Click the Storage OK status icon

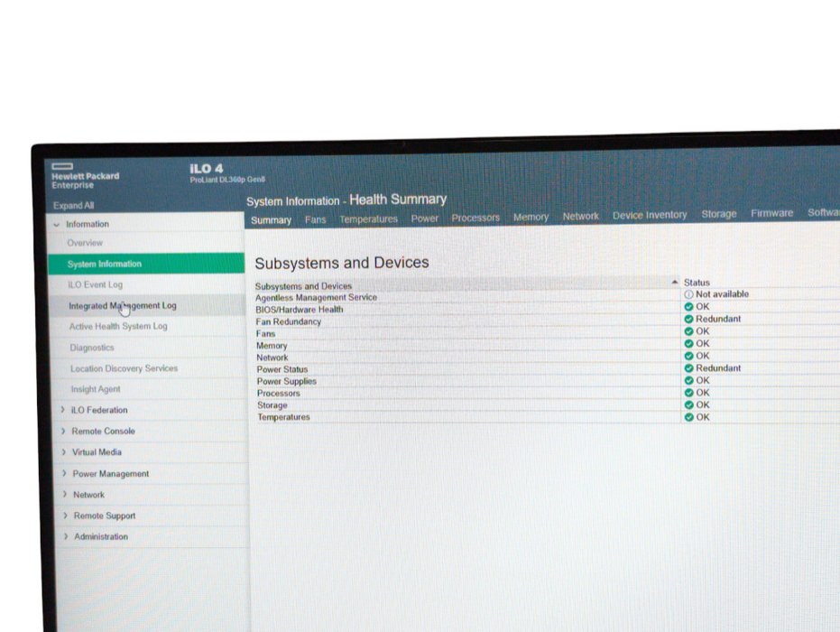coord(689,404)
